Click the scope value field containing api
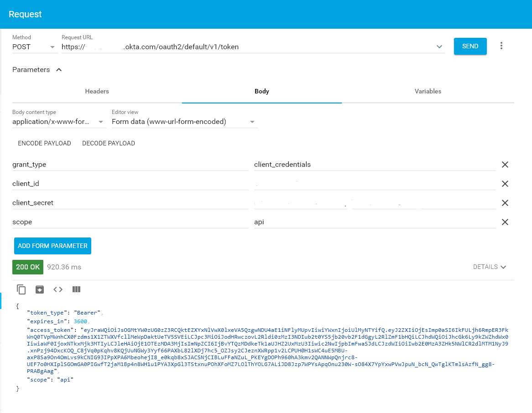Image resolution: width=532 pixels, height=413 pixels. pos(374,222)
